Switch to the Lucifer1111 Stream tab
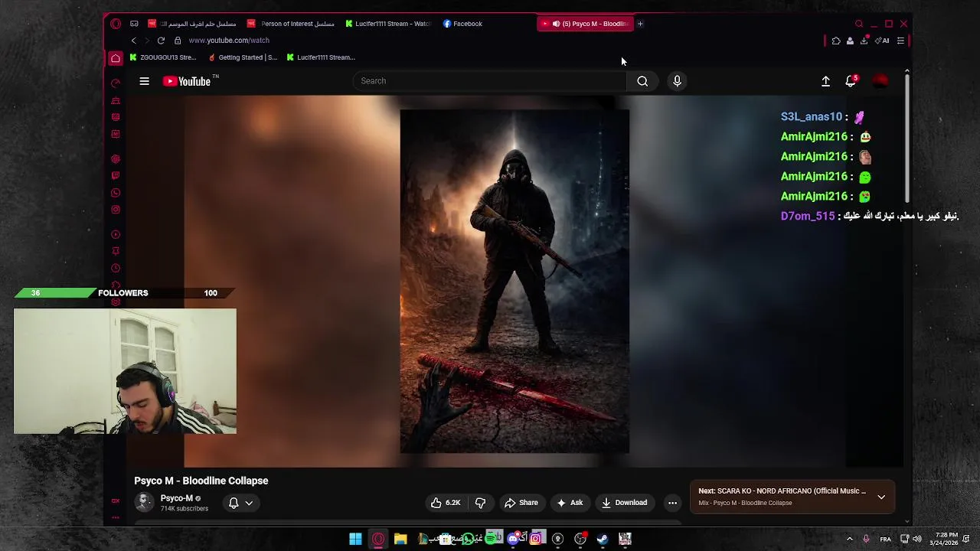The height and width of the screenshot is (551, 980). [x=388, y=24]
